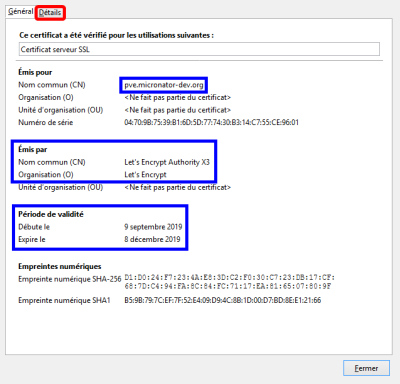The height and width of the screenshot is (384, 400).
Task: Click the Empreinte numérique SHA1 label
Action: click(64, 300)
